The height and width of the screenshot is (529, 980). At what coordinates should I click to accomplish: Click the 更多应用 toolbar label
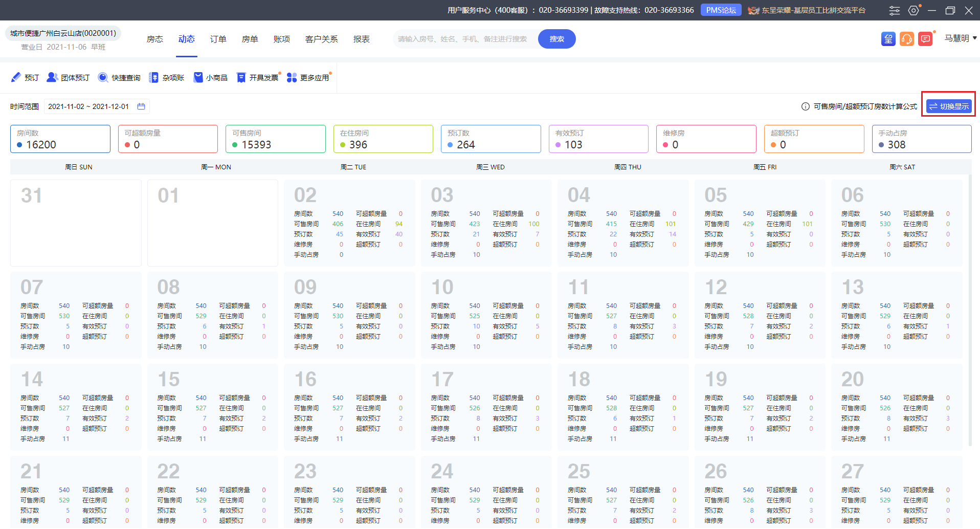[x=315, y=78]
